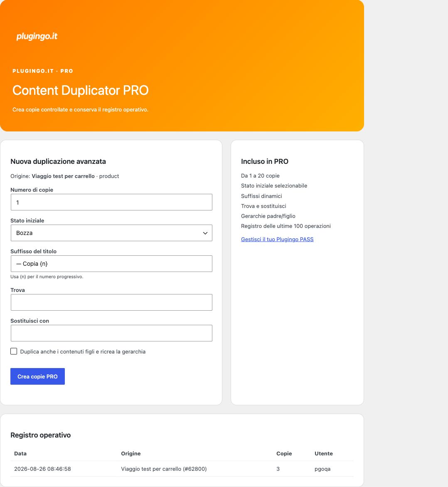Click the plugingo.it logo in banner
Image resolution: width=448 pixels, height=487 pixels.
[x=37, y=36]
